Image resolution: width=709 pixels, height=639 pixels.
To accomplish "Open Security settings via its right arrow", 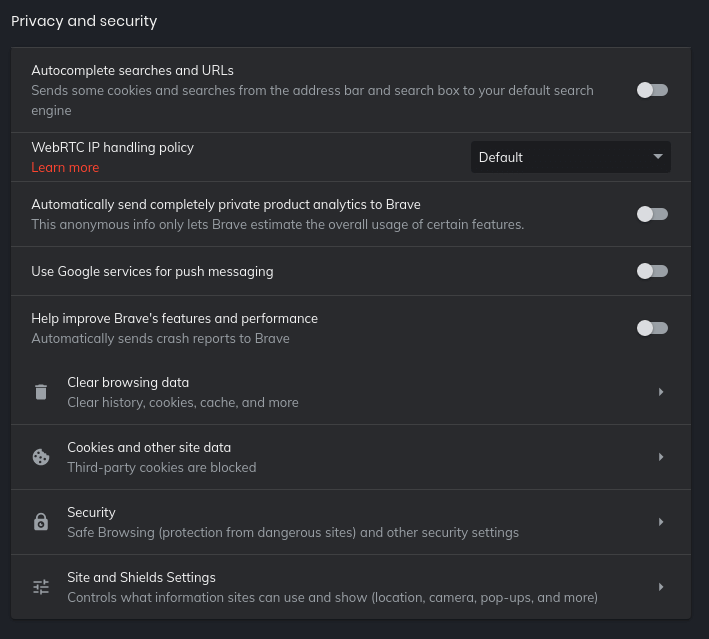I will 661,522.
